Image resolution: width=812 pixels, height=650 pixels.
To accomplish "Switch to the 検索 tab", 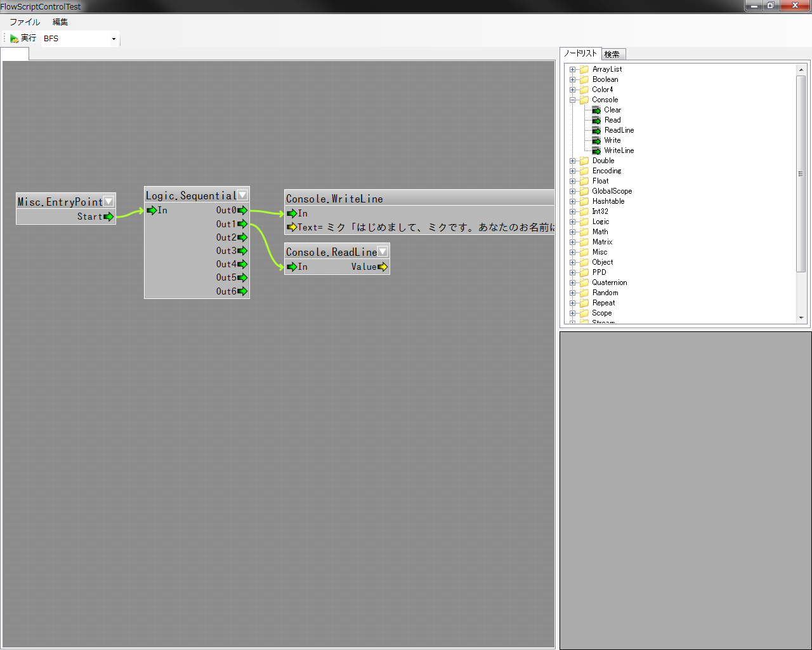I will pos(612,55).
